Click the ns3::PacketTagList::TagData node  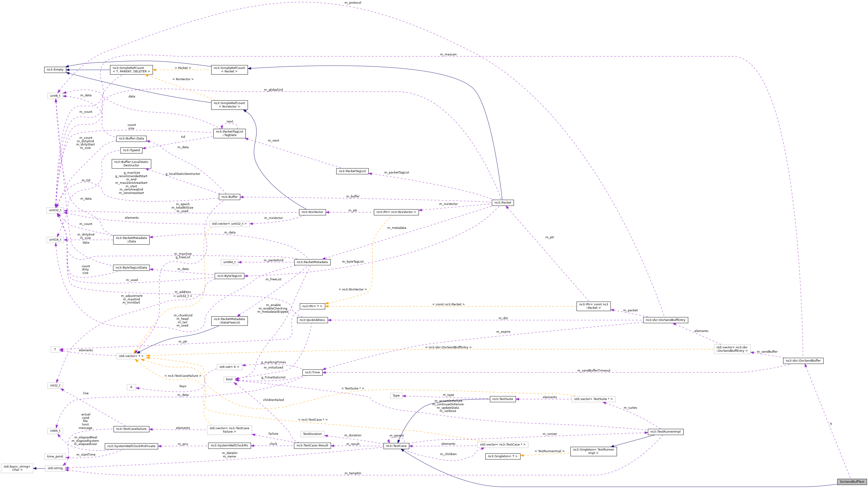pyautogui.click(x=230, y=133)
